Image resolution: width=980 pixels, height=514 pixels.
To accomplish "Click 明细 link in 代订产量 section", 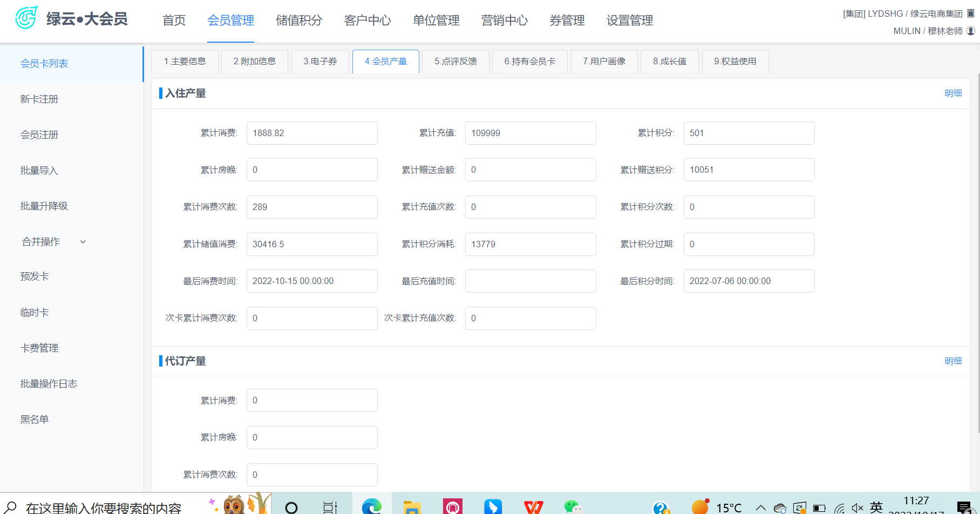I will 953,361.
